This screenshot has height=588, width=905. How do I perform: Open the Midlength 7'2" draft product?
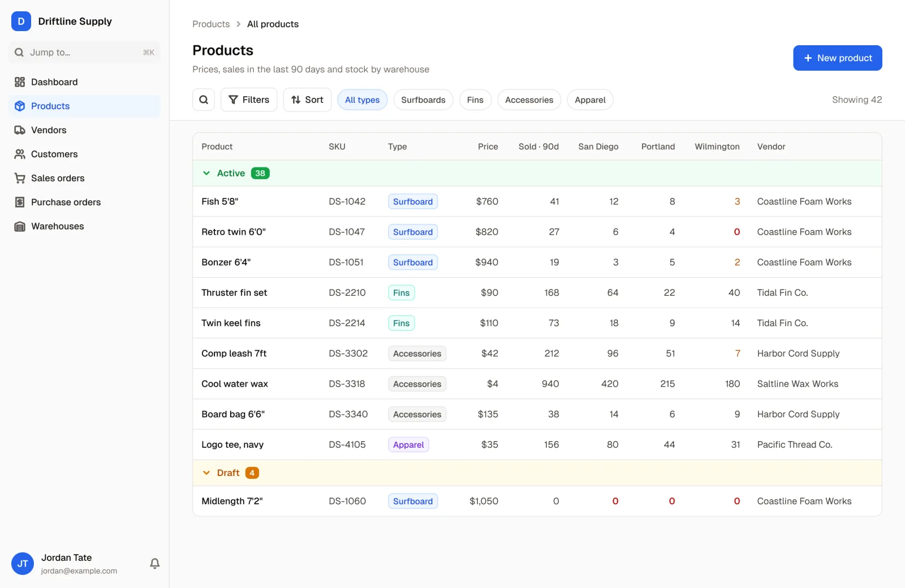[537, 501]
